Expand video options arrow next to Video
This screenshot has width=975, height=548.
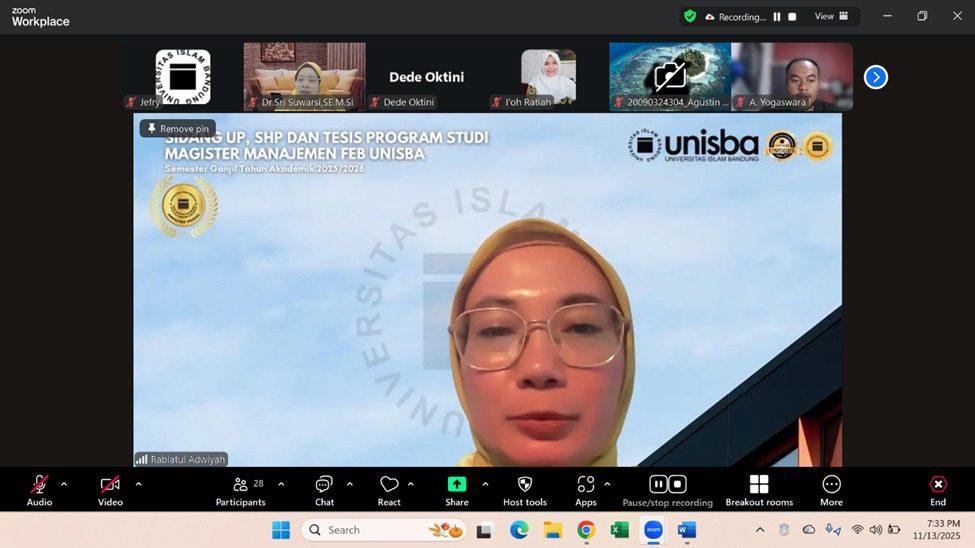138,484
